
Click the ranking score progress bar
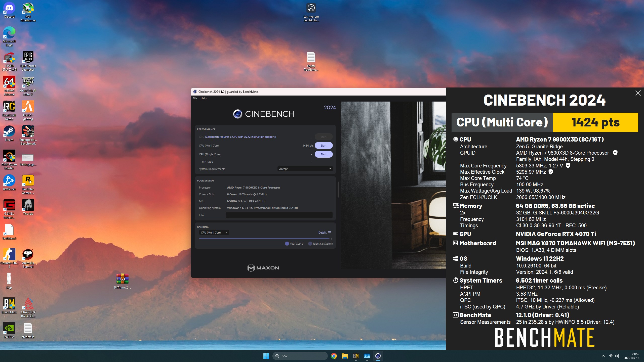point(264,238)
